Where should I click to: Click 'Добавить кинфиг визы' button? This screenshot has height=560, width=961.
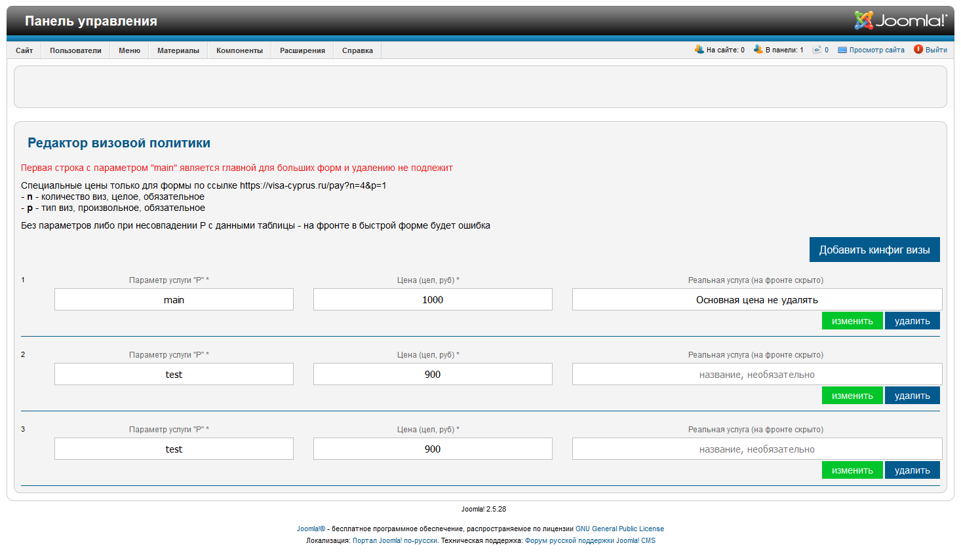click(x=874, y=250)
